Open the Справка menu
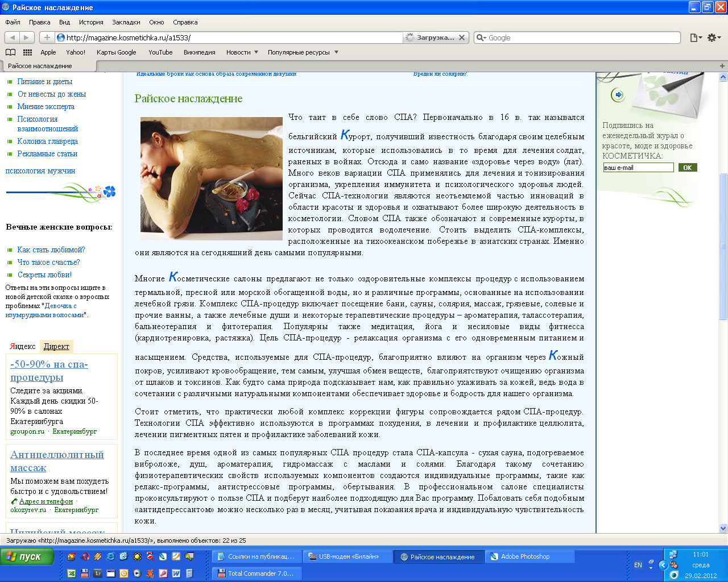The image size is (728, 582). (185, 22)
